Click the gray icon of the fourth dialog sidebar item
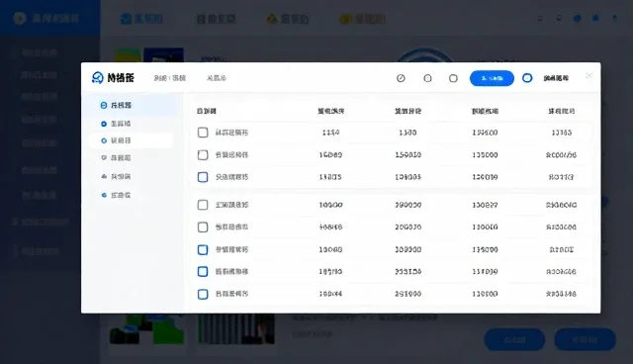 click(x=104, y=158)
